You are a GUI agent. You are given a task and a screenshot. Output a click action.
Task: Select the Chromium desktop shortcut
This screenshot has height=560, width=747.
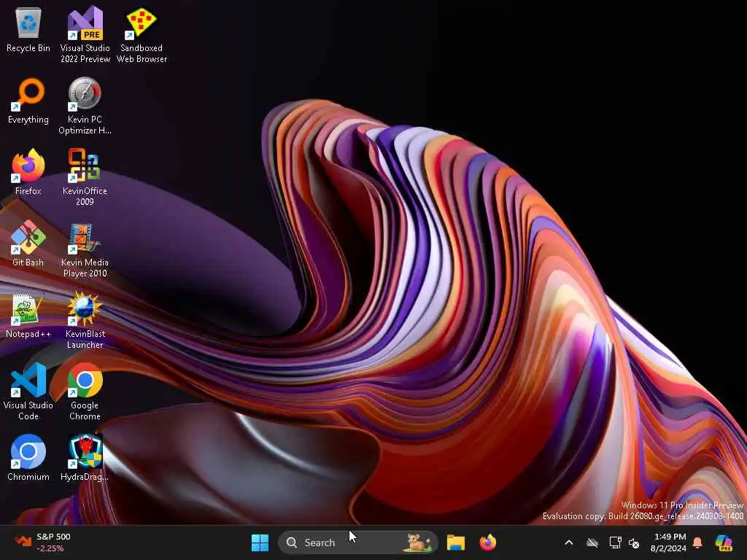point(28,458)
